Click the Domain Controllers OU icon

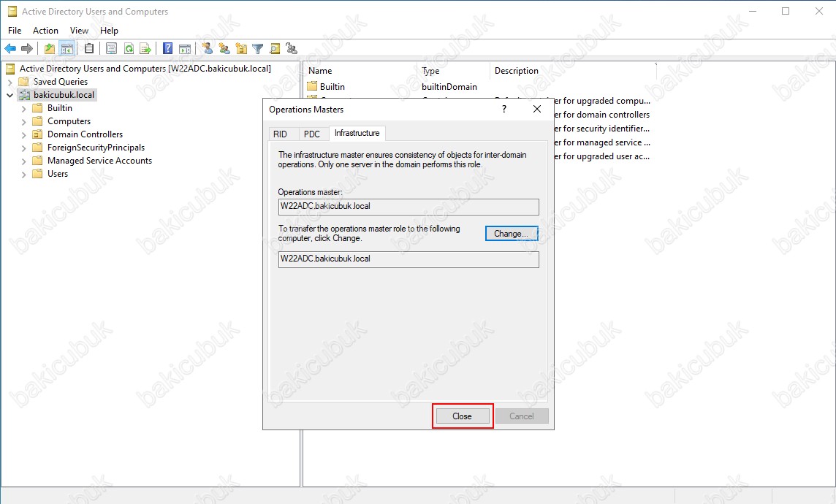37,134
